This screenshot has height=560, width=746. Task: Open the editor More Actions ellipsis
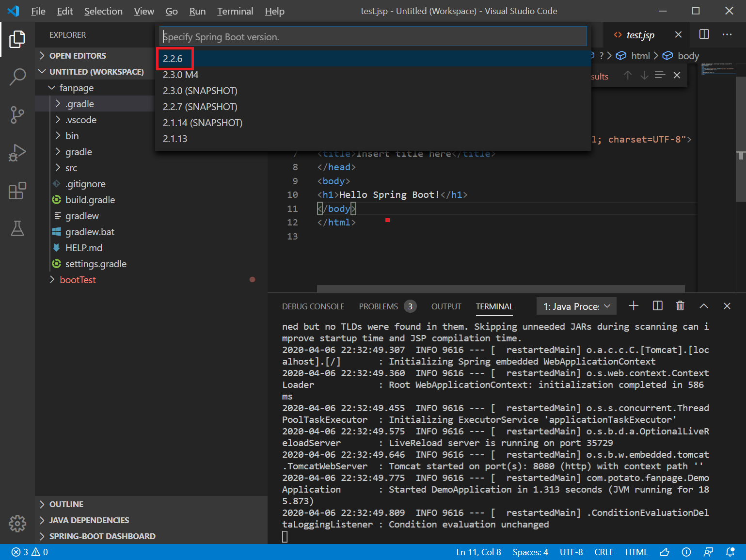click(727, 34)
